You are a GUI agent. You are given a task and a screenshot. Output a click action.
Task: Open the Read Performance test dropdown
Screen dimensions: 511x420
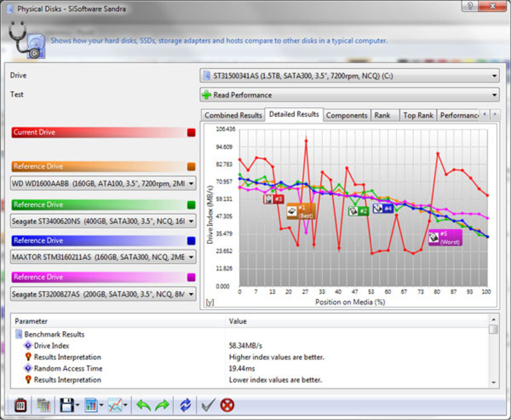click(x=349, y=95)
